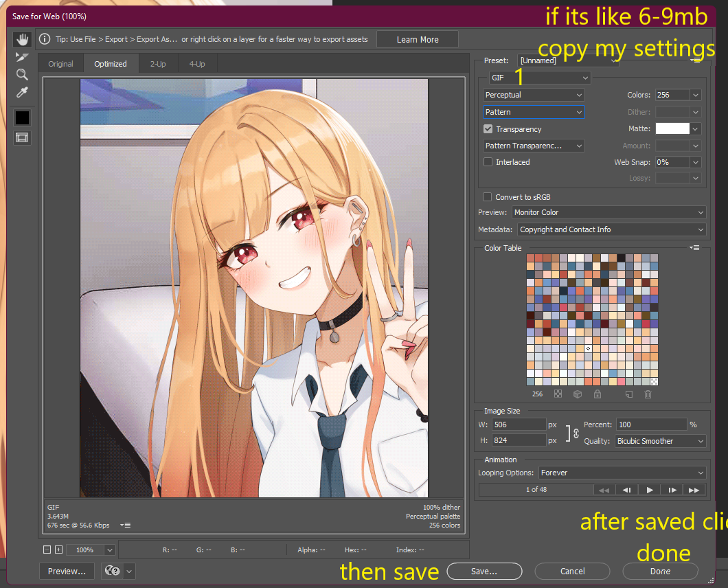This screenshot has width=728, height=588.
Task: Open the Pattern dither algorithm dropdown
Action: 534,112
